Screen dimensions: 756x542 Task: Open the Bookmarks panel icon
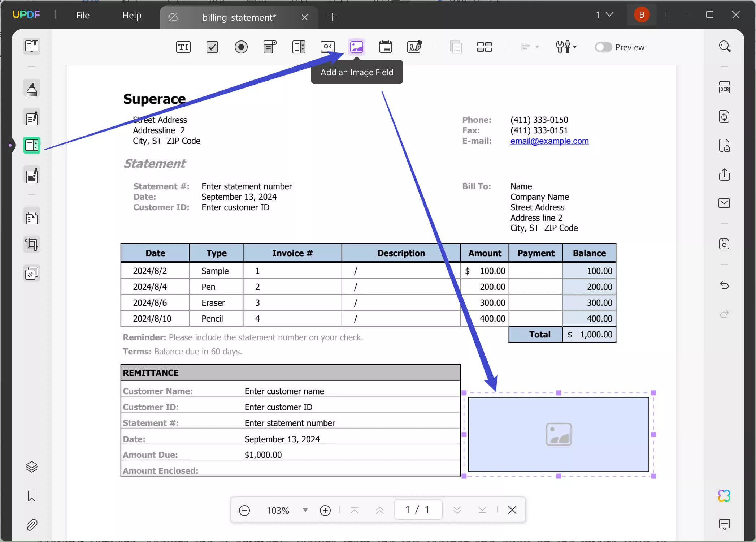[x=32, y=496]
